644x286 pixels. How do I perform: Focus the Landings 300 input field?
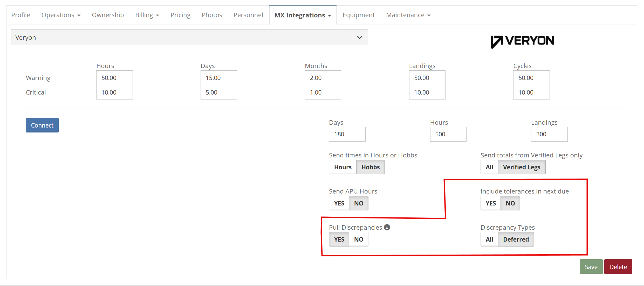(x=549, y=134)
